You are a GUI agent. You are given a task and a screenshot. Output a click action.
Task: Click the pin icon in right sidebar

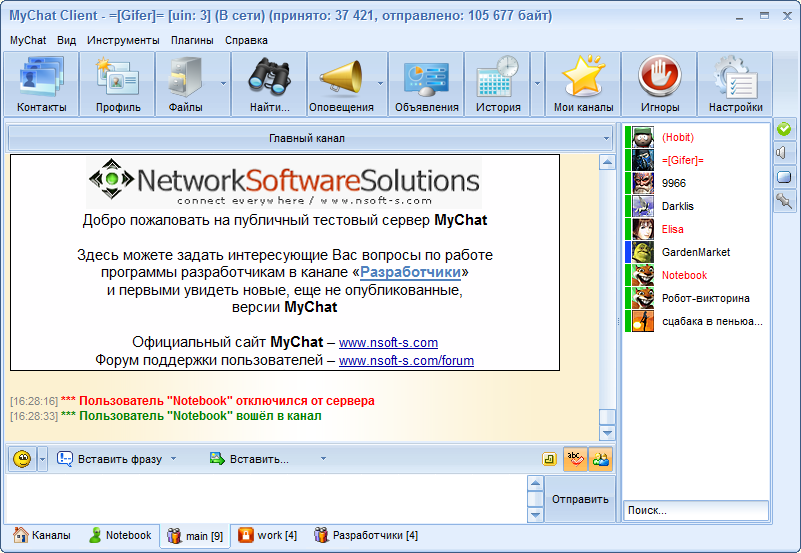tap(784, 201)
